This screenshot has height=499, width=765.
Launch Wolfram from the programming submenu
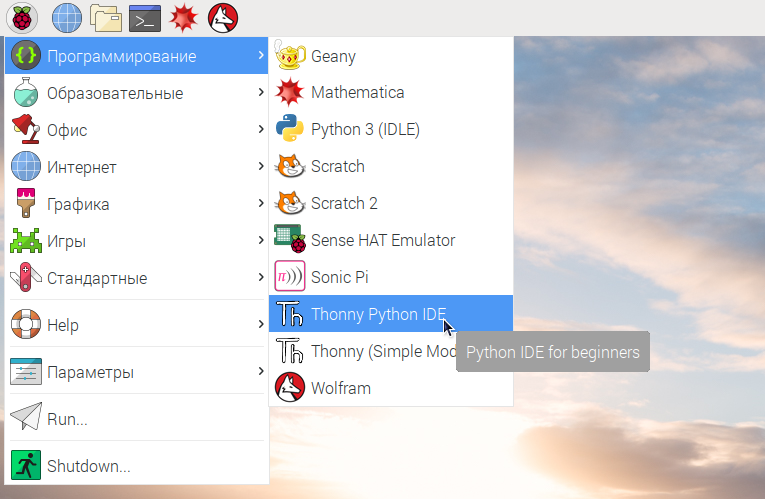click(391, 388)
